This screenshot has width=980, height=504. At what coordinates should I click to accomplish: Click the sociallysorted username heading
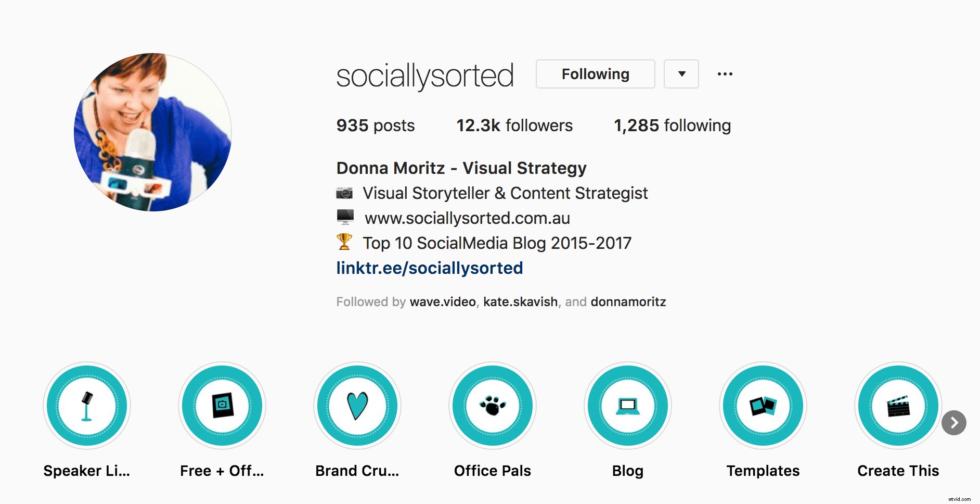425,74
